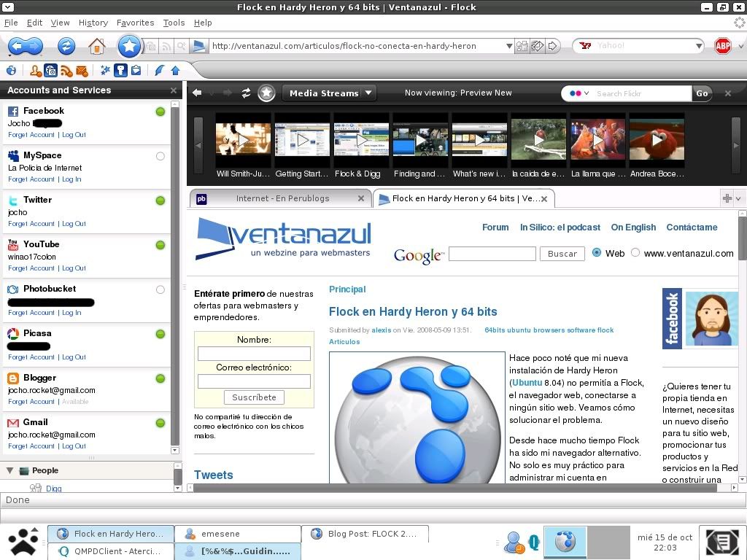747x560 pixels.
Task: Go back with the blue back arrow
Action: [x=17, y=46]
